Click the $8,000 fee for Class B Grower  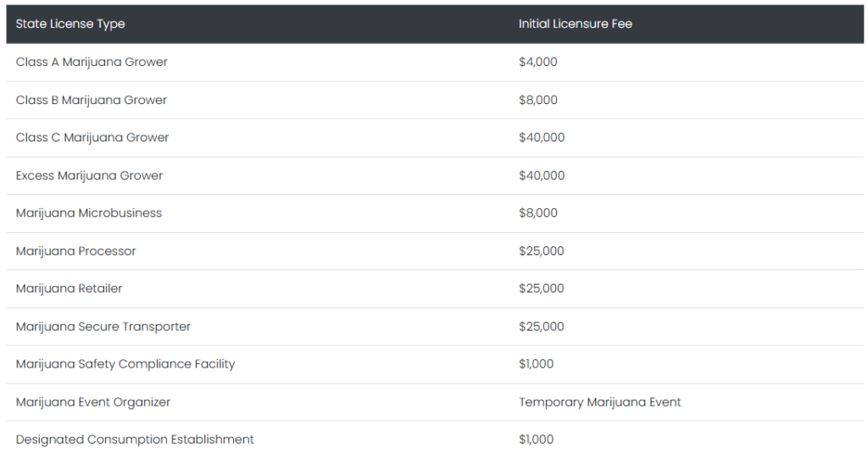(x=538, y=100)
